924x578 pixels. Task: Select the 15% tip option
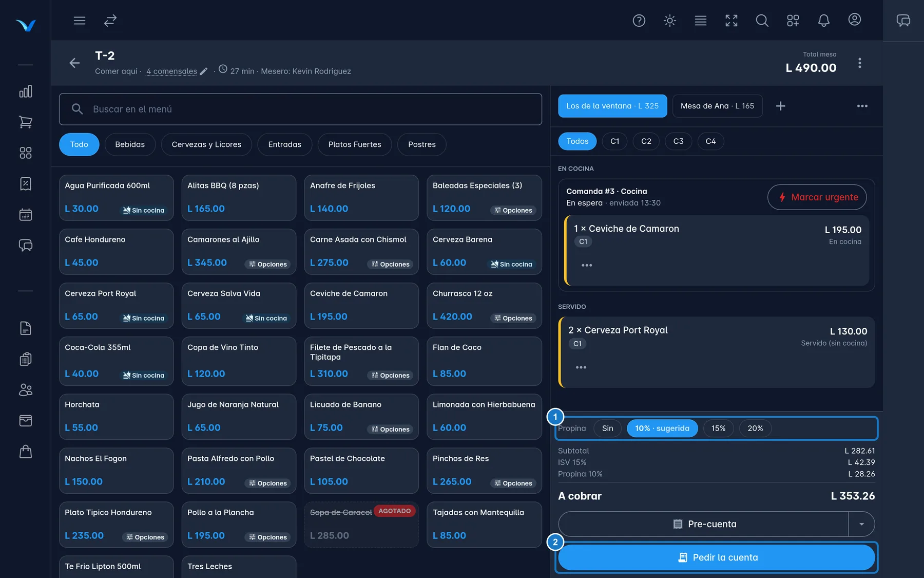pyautogui.click(x=718, y=428)
